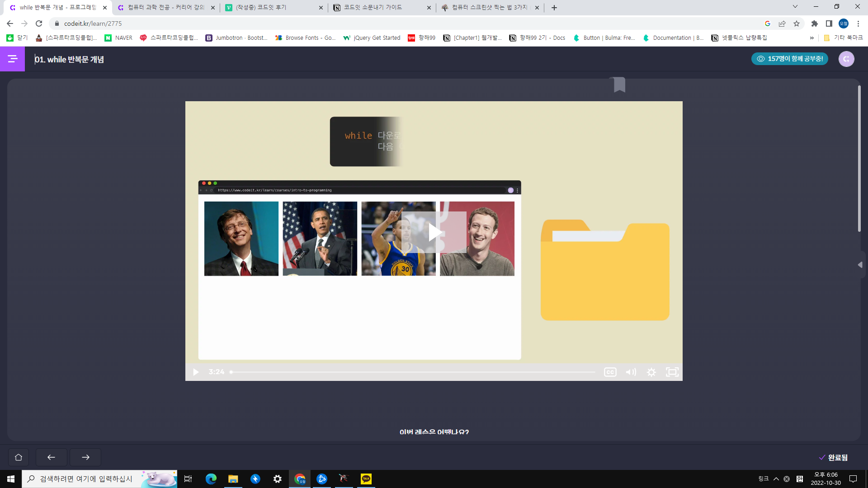The width and height of the screenshot is (868, 488).
Task: Click the lesson title 01. while 반복문 개념
Action: [x=69, y=59]
